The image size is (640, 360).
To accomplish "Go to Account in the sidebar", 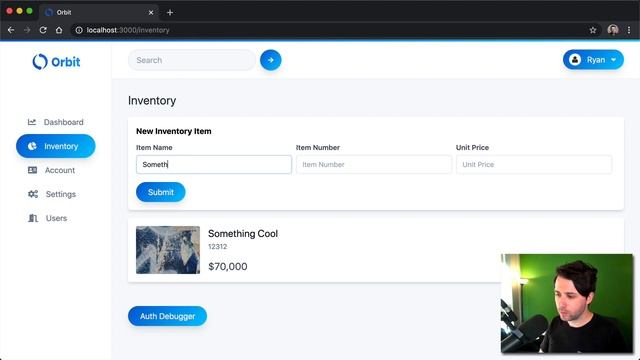I will pos(56,170).
